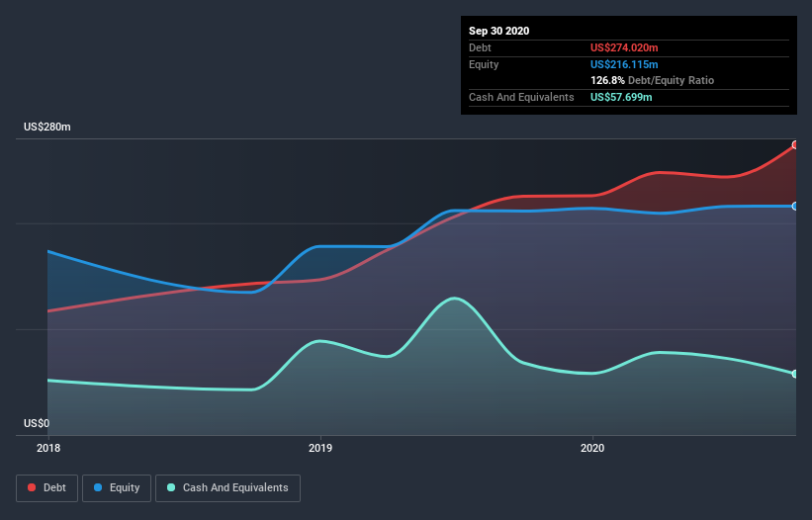Click the blue Equity legend dot
The image size is (812, 520).
(98, 487)
